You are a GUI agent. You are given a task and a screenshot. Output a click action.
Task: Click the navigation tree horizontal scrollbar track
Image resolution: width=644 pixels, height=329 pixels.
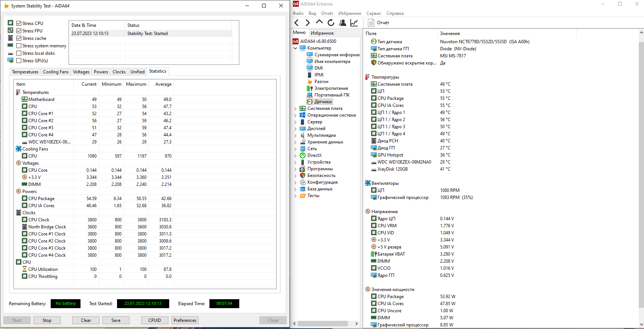pyautogui.click(x=325, y=323)
